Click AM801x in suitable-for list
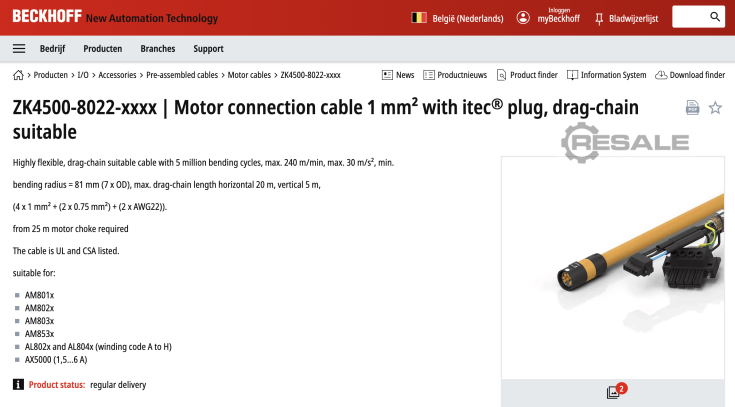 (39, 295)
